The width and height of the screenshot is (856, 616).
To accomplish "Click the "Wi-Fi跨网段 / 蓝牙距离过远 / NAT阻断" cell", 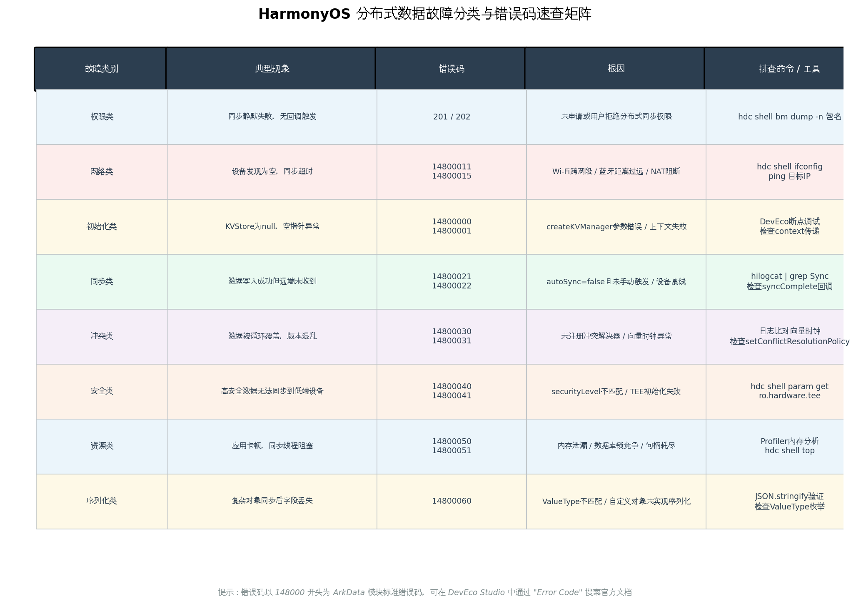I will [616, 172].
